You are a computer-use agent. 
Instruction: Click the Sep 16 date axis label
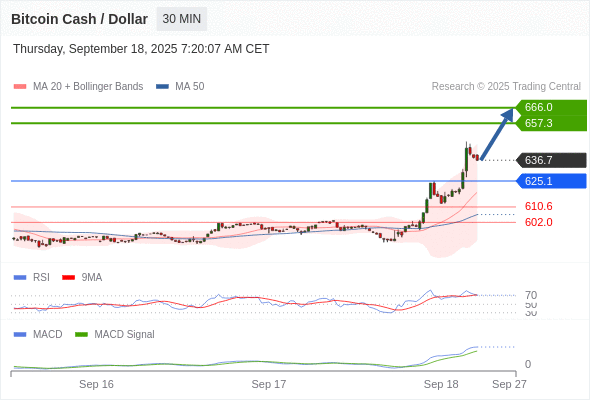click(x=96, y=384)
